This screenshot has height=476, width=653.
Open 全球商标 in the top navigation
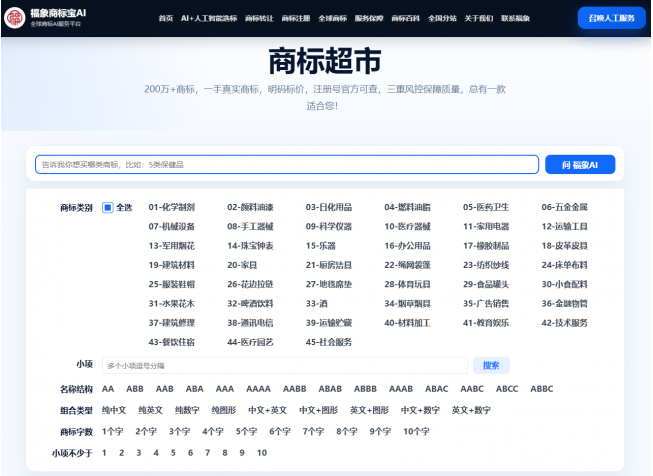point(332,18)
